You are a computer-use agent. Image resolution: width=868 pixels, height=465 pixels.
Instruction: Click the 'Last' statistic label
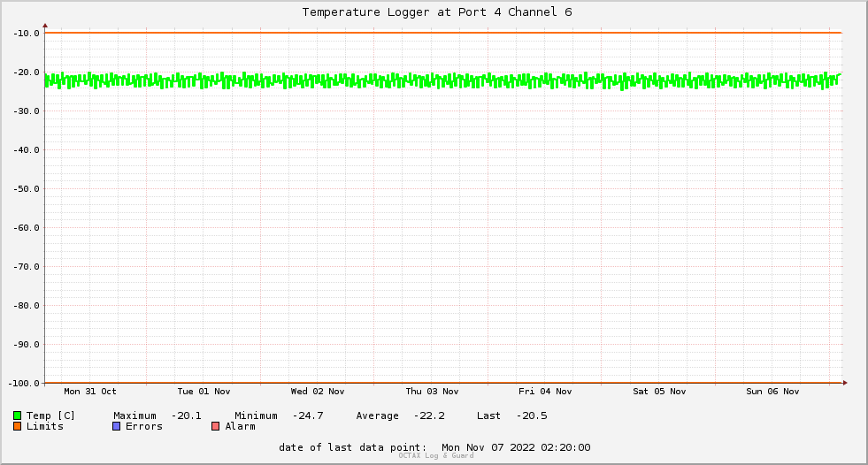pyautogui.click(x=488, y=415)
